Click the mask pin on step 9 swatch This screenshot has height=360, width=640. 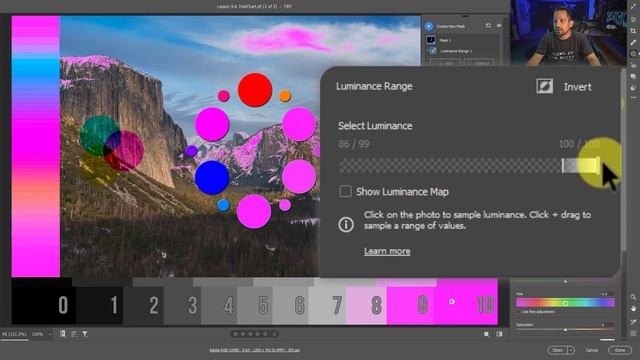pyautogui.click(x=452, y=302)
